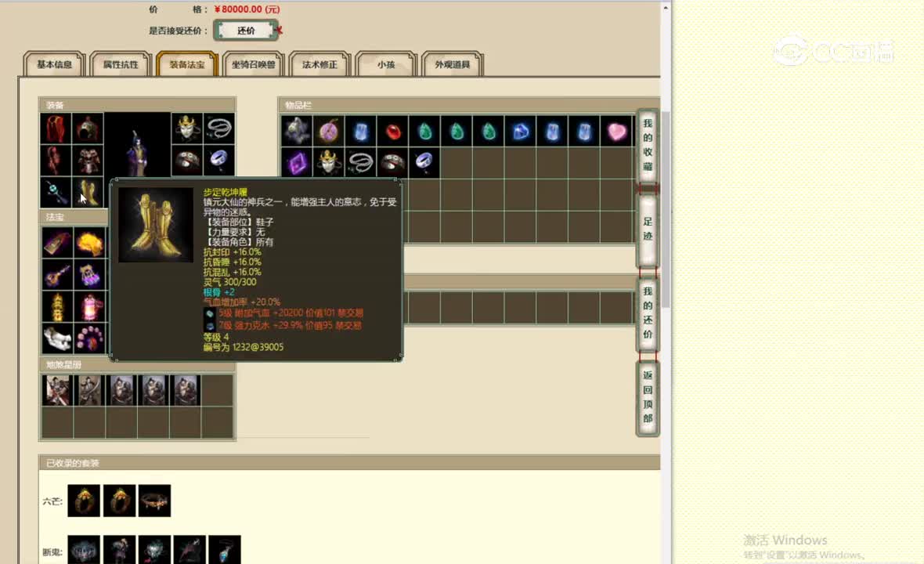Select the curved-blade warrior card in 地煞星册
The height and width of the screenshot is (564, 924).
[x=89, y=390]
